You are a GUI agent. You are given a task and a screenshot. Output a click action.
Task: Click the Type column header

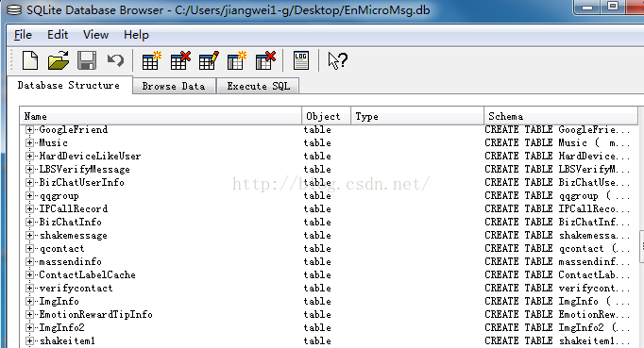pyautogui.click(x=417, y=116)
